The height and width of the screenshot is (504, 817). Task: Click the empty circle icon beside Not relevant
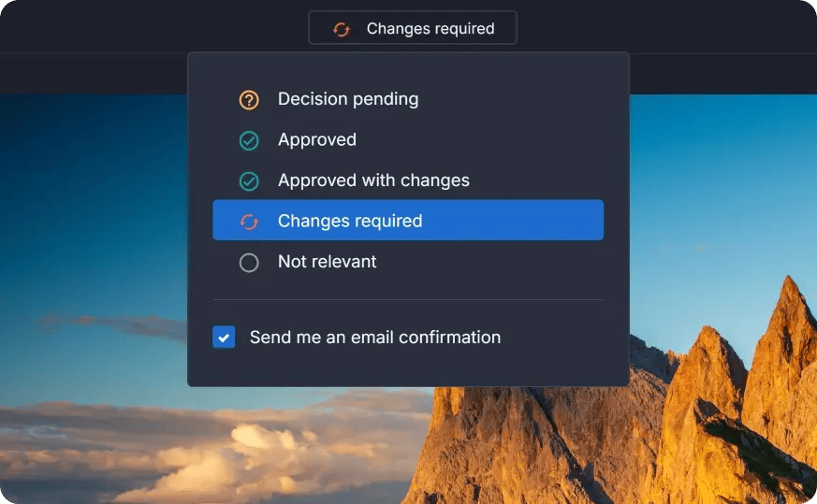click(249, 263)
